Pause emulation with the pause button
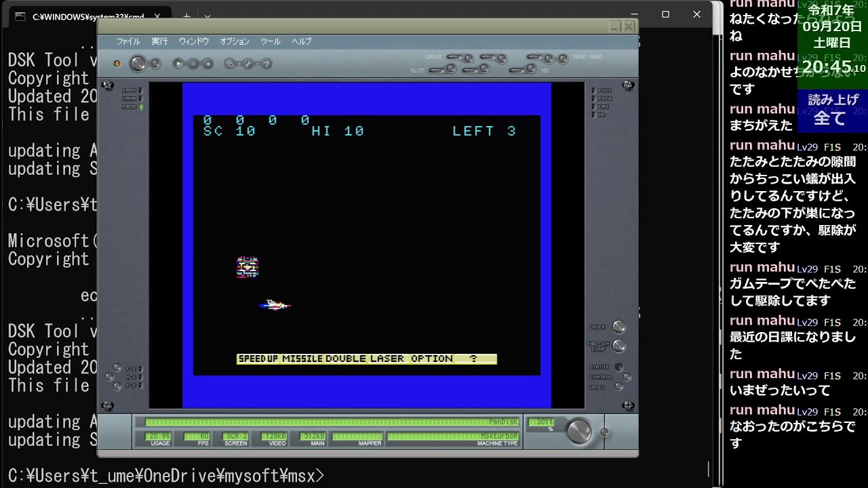 [x=193, y=64]
